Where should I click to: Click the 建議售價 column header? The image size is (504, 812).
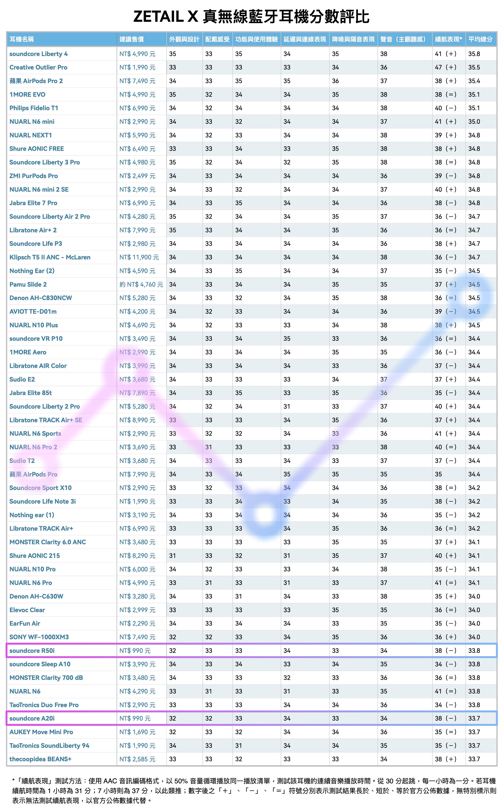coord(132,39)
